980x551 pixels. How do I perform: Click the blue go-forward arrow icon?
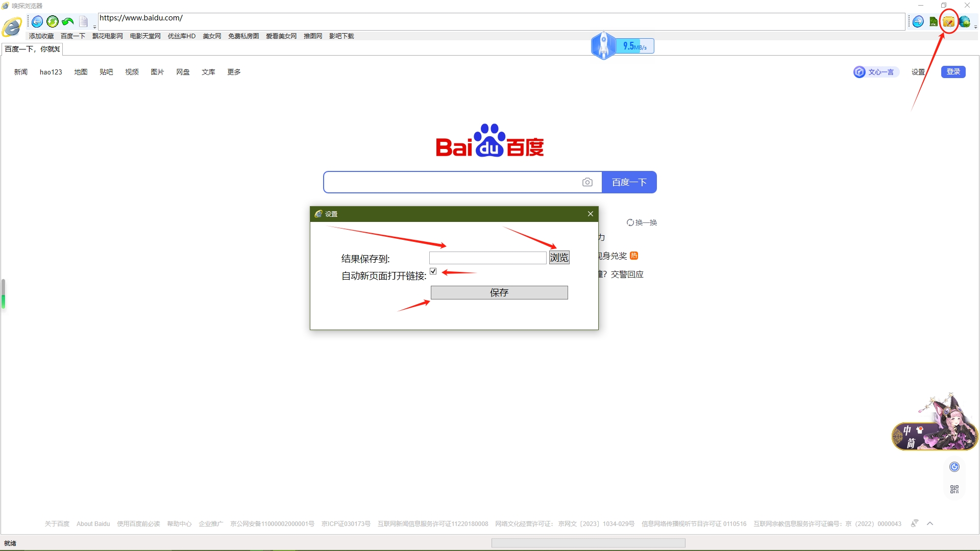[918, 21]
